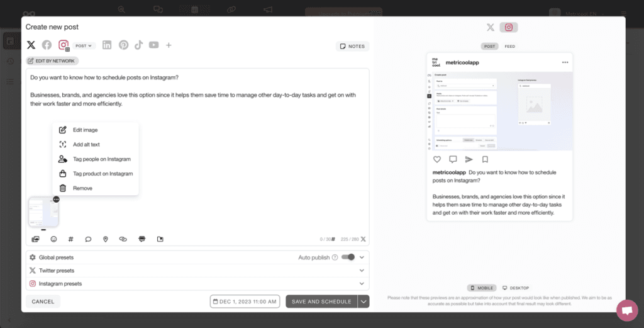This screenshot has width=644, height=328.
Task: Click the Save and Schedule button
Action: pos(321,302)
